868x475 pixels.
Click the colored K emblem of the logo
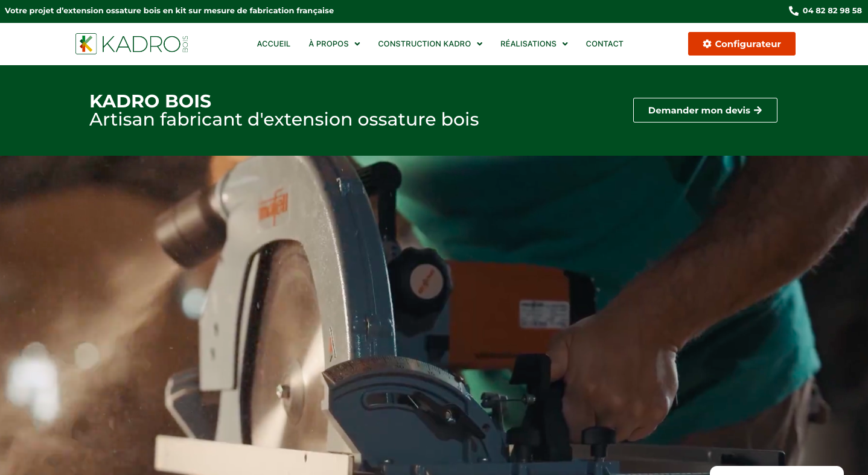click(86, 43)
